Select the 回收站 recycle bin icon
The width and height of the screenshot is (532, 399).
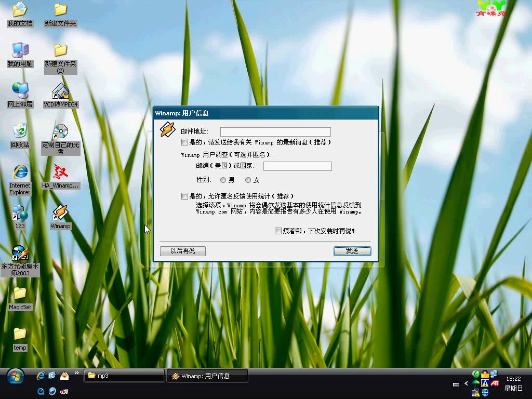coord(20,136)
